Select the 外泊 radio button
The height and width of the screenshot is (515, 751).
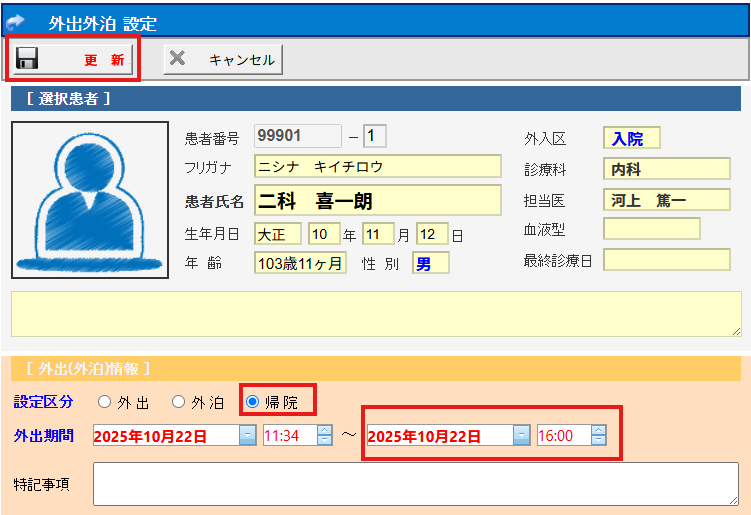pyautogui.click(x=179, y=402)
